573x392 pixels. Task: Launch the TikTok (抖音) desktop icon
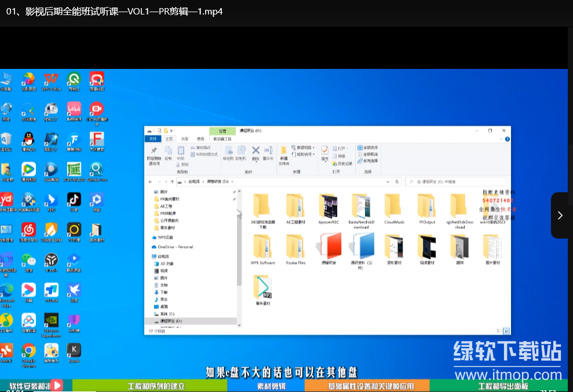point(74,202)
